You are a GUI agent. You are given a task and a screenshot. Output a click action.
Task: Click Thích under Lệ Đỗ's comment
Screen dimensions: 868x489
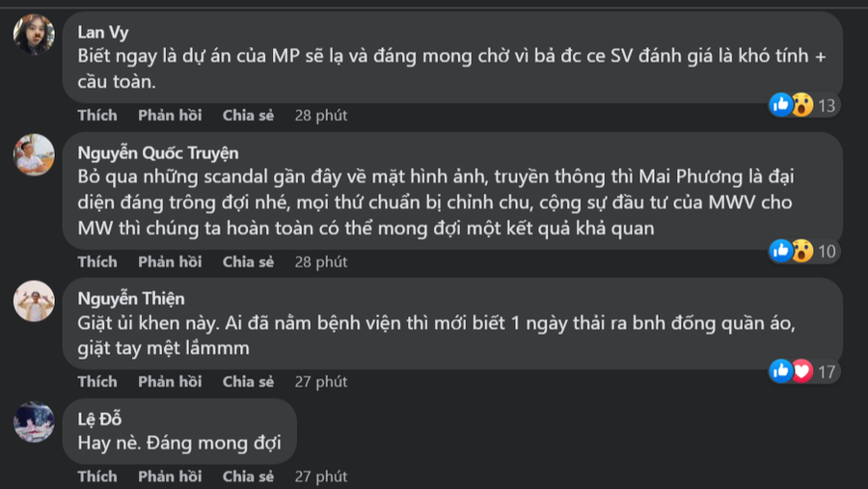[97, 476]
